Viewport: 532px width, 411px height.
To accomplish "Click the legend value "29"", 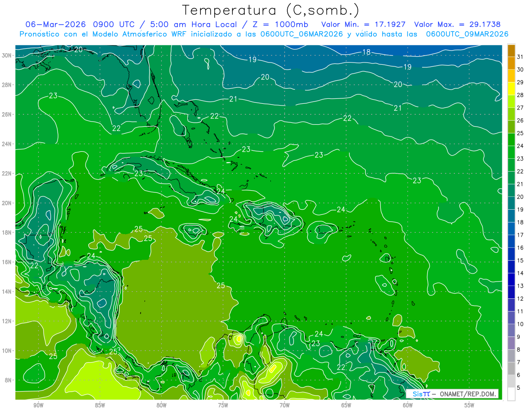I will point(521,82).
